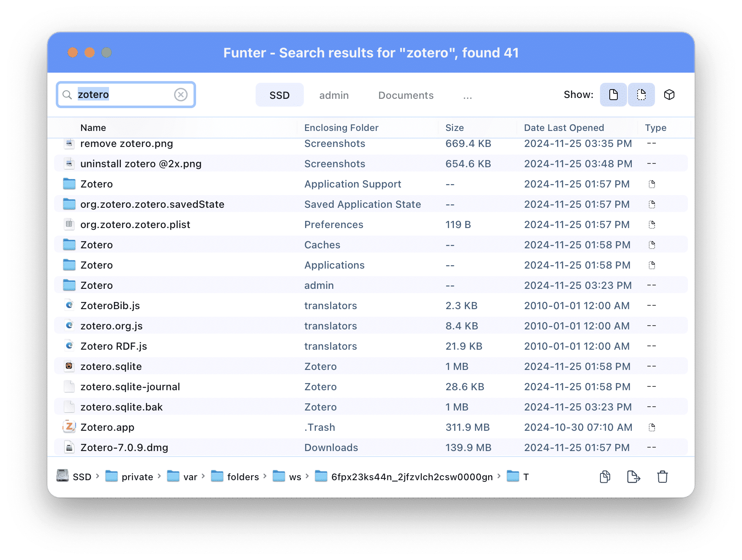Sort by Type column header
This screenshot has height=560, width=742.
(655, 128)
